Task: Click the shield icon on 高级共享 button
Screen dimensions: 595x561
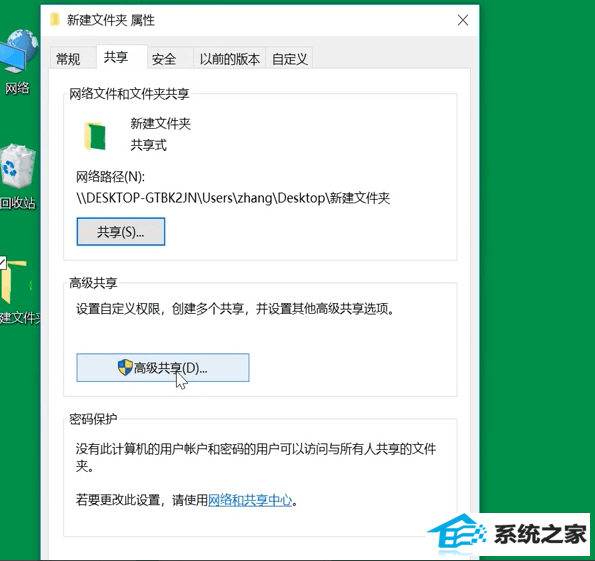Action: click(x=125, y=367)
